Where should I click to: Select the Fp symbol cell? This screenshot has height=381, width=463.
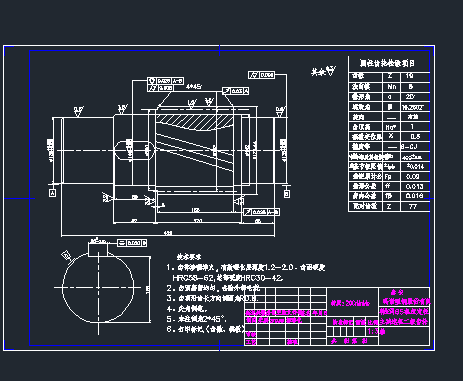pyautogui.click(x=388, y=176)
